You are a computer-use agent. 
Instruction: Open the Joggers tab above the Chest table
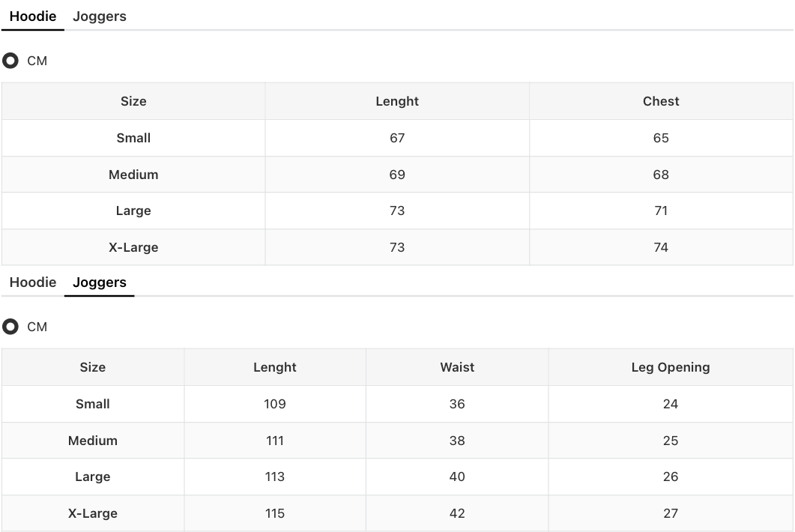[100, 16]
